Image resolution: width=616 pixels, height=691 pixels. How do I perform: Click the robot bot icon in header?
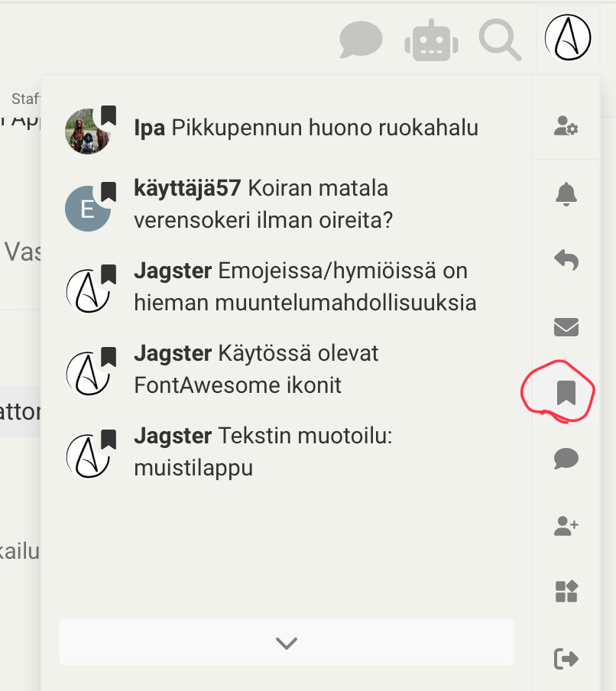(x=431, y=40)
